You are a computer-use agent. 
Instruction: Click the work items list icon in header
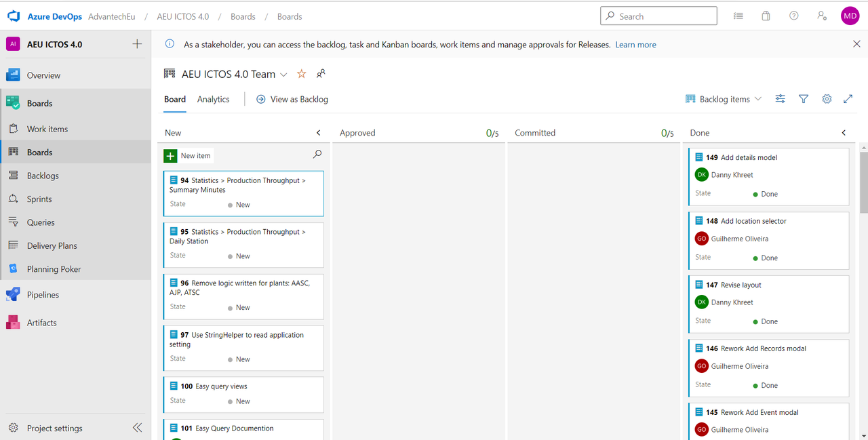[738, 16]
